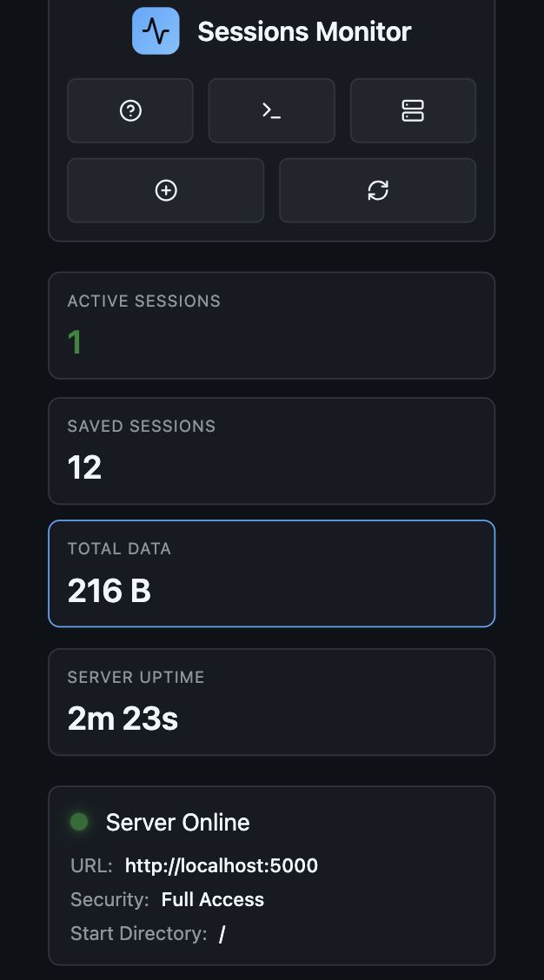The width and height of the screenshot is (544, 980).
Task: Click the circled plus inside the add button
Action: [165, 190]
